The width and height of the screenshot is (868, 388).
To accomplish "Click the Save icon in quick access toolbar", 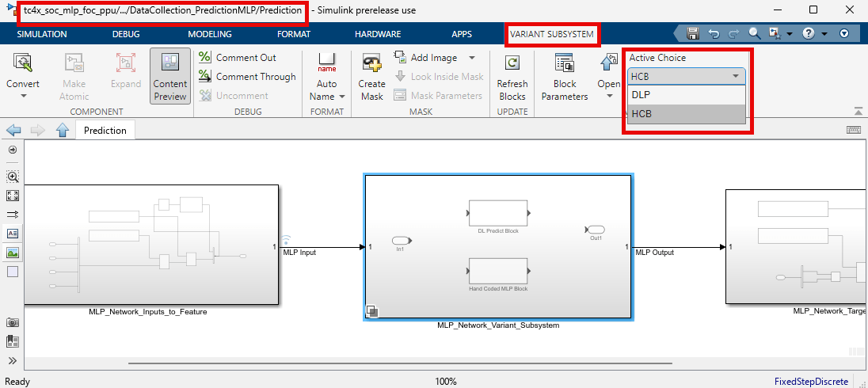I will point(693,34).
